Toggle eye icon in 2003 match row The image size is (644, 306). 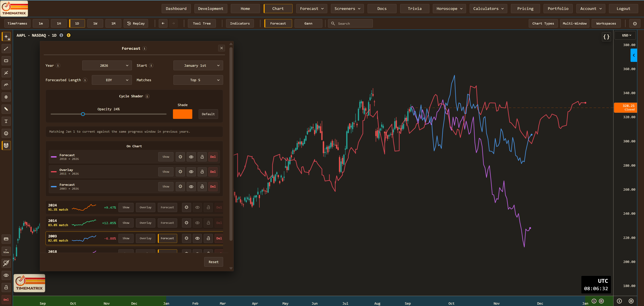(x=197, y=238)
